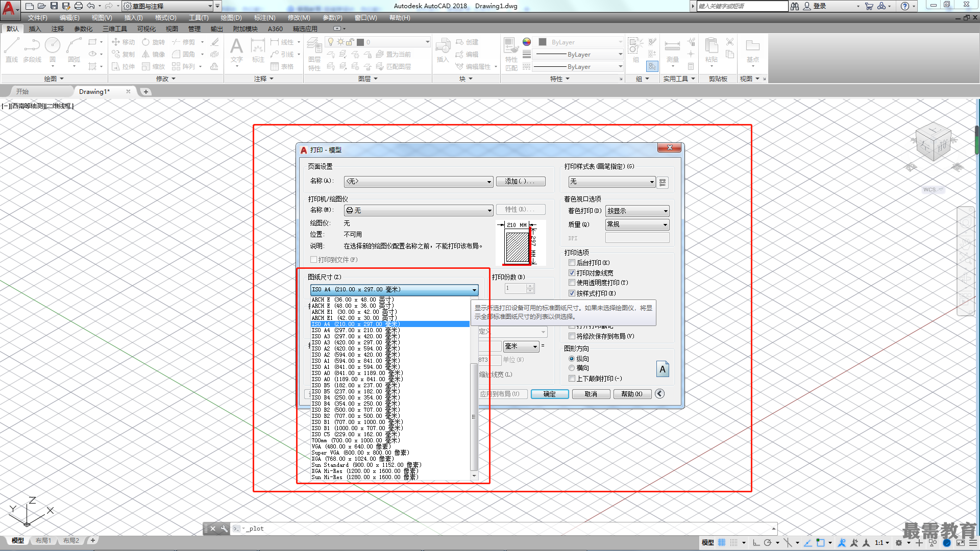Image resolution: width=980 pixels, height=551 pixels.
Task: Click the Copy (复制) tool
Action: [x=123, y=54]
